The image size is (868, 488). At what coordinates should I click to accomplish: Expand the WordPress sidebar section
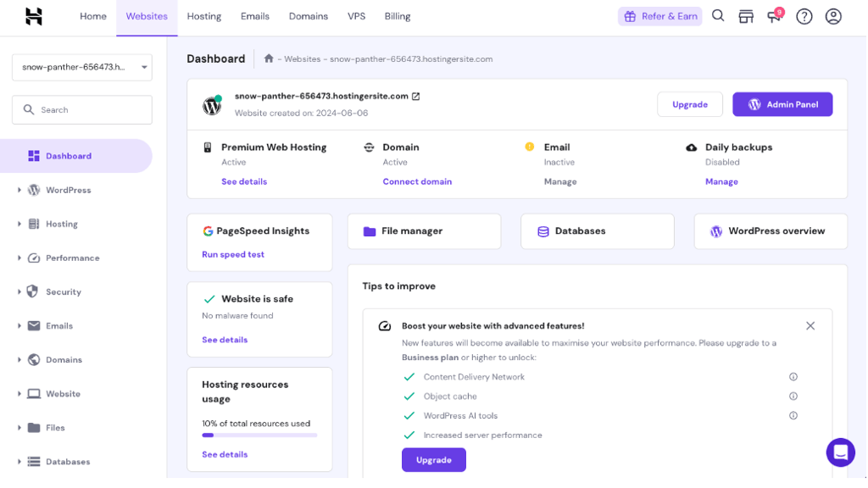19,190
